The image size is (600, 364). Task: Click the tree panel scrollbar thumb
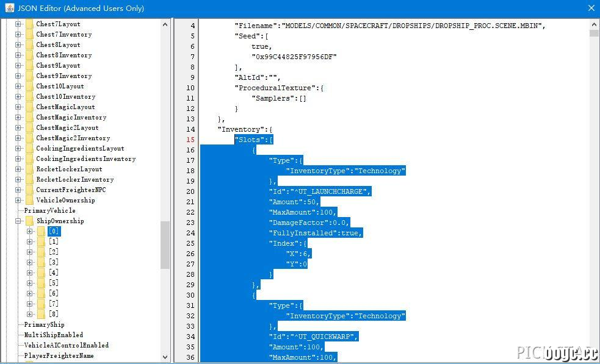[x=165, y=245]
